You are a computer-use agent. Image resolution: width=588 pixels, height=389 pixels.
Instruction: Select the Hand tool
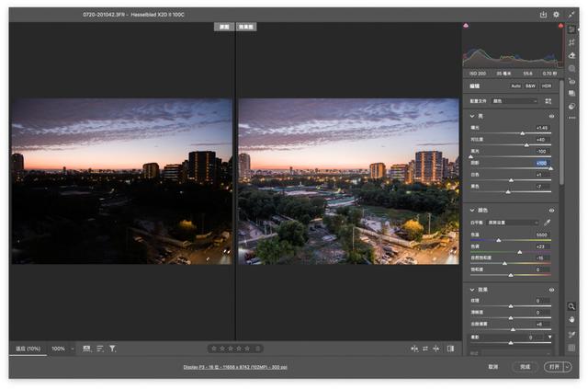(x=571, y=319)
